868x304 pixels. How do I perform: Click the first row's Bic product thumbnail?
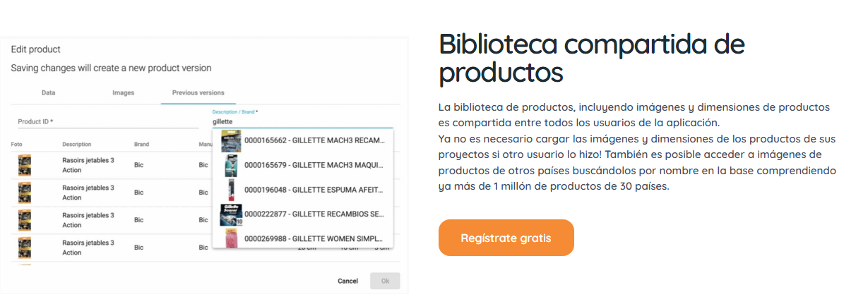(x=25, y=165)
